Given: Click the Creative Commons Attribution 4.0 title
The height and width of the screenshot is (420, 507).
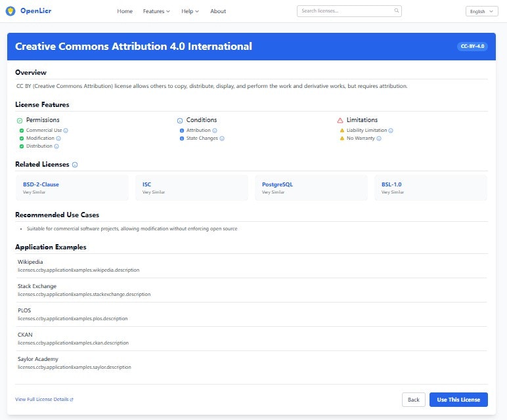Looking at the screenshot, I should (x=133, y=47).
